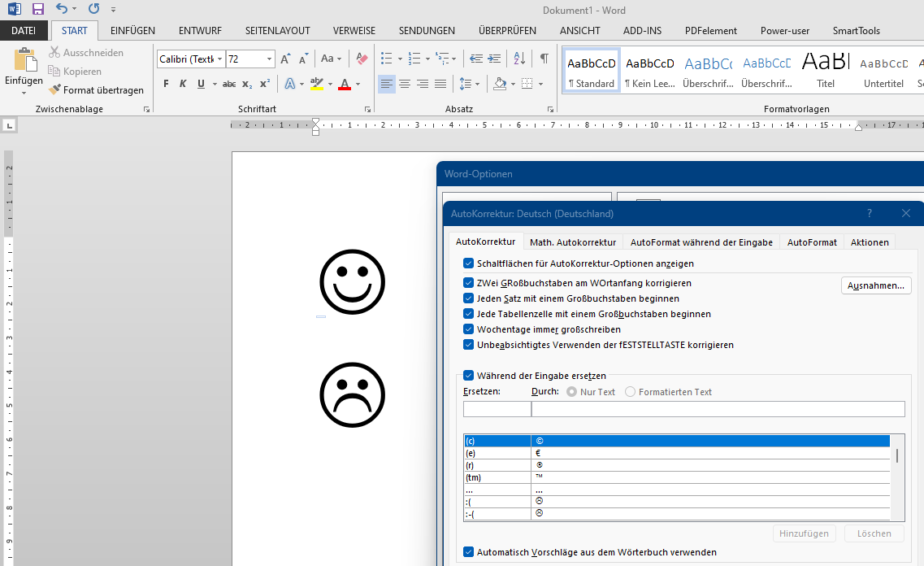The image size is (924, 566).
Task: Toggle Jede Tabellenzelle mit Großbuchstaben beginnen
Action: tap(468, 313)
